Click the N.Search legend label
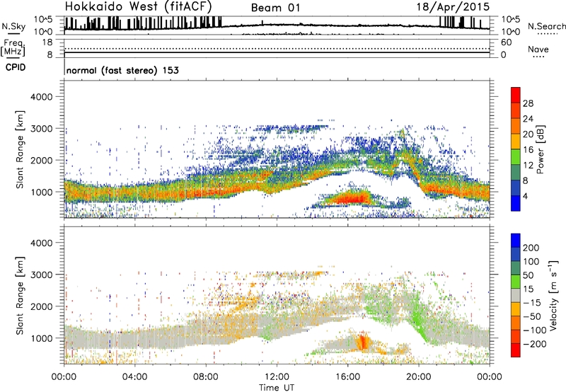566x392 pixels. [546, 26]
